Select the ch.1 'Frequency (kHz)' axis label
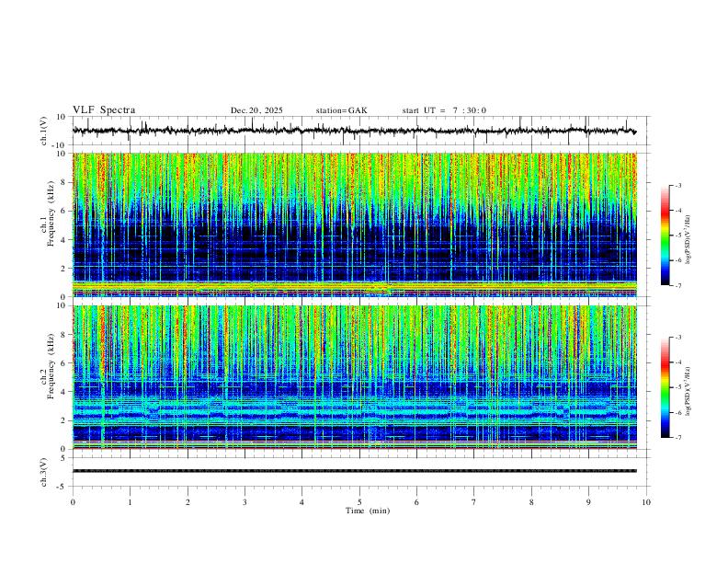Viewport: 728px width, 563px height. coord(51,214)
